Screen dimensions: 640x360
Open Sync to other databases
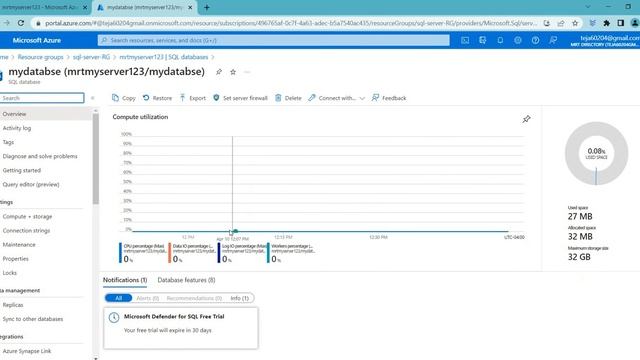point(33,319)
